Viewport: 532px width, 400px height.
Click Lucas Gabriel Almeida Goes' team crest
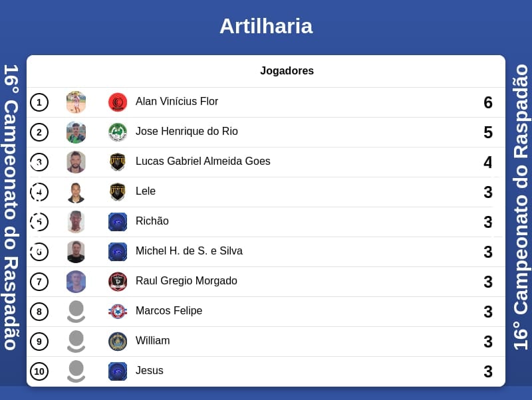tap(118, 162)
